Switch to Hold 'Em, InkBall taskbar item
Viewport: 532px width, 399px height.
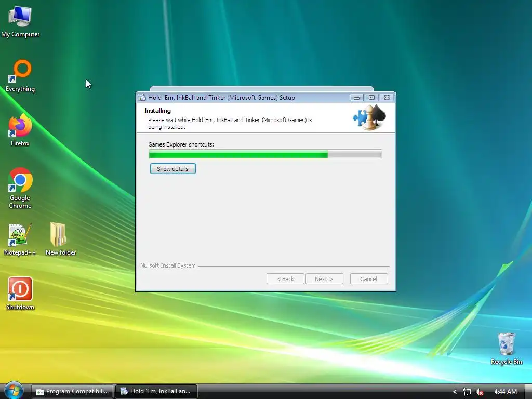click(x=156, y=391)
